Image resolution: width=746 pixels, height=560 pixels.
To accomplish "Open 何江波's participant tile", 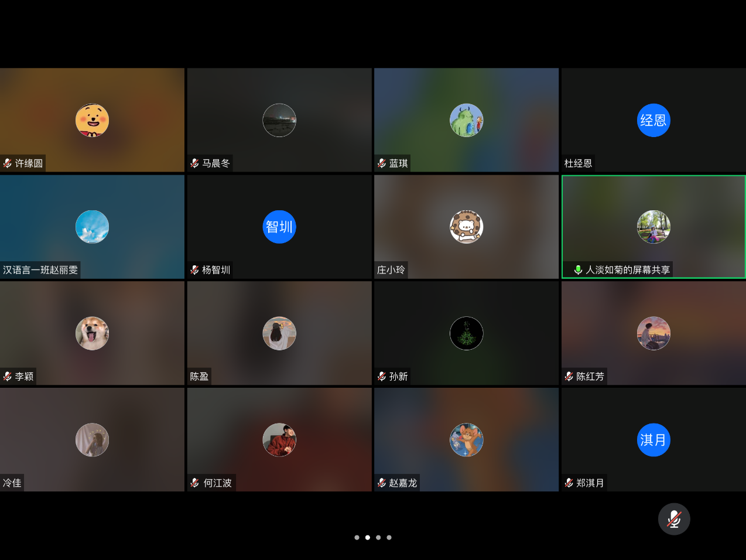I will [279, 440].
